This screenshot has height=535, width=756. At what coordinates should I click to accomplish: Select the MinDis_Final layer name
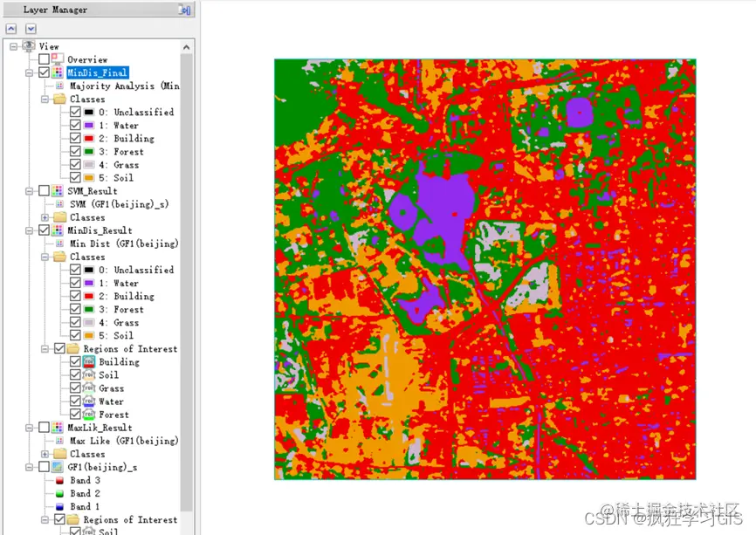98,72
